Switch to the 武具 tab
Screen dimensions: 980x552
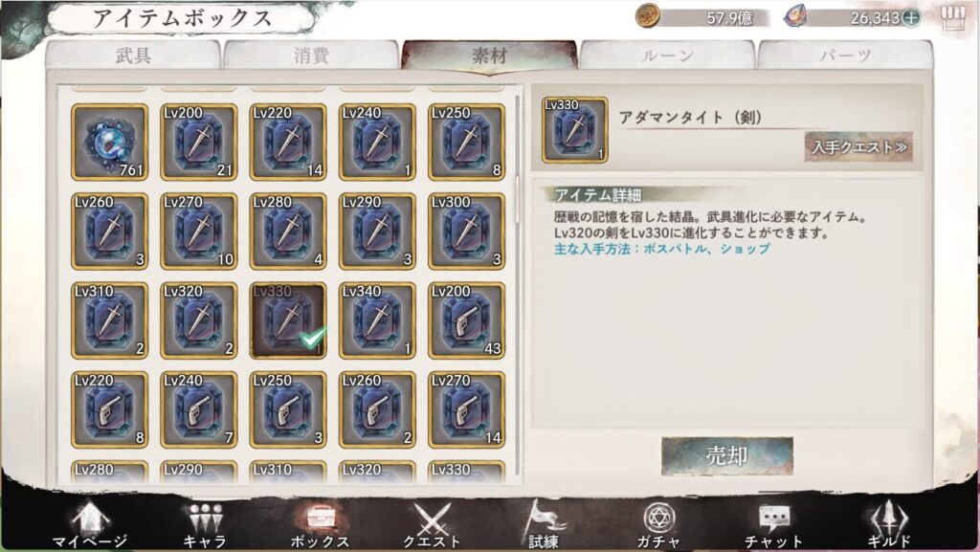click(133, 55)
